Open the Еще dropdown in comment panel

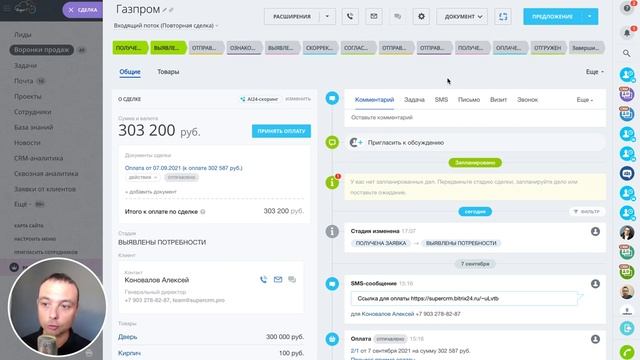click(x=584, y=100)
